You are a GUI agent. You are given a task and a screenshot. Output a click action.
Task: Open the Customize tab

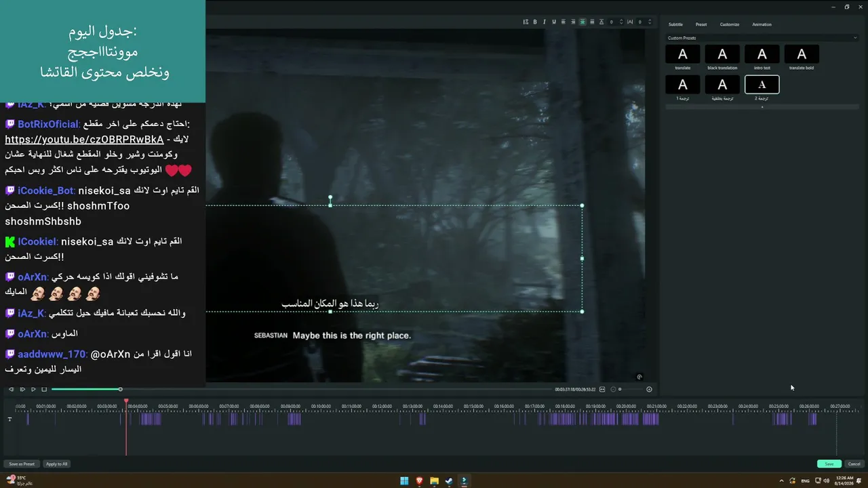pos(730,24)
